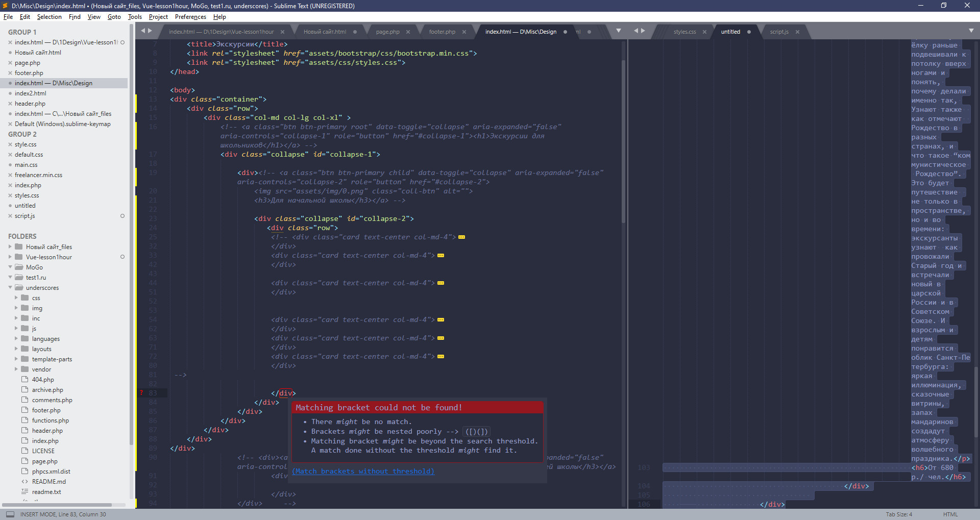Open the Goto menu

114,17
